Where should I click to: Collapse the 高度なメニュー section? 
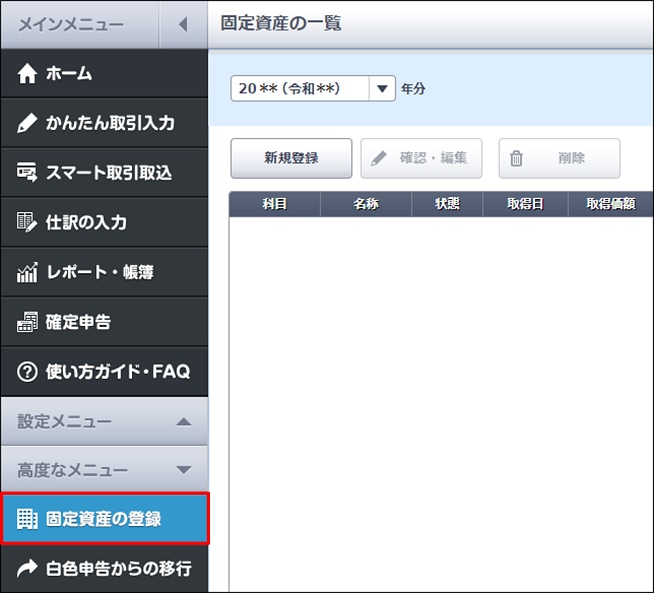pyautogui.click(x=104, y=470)
